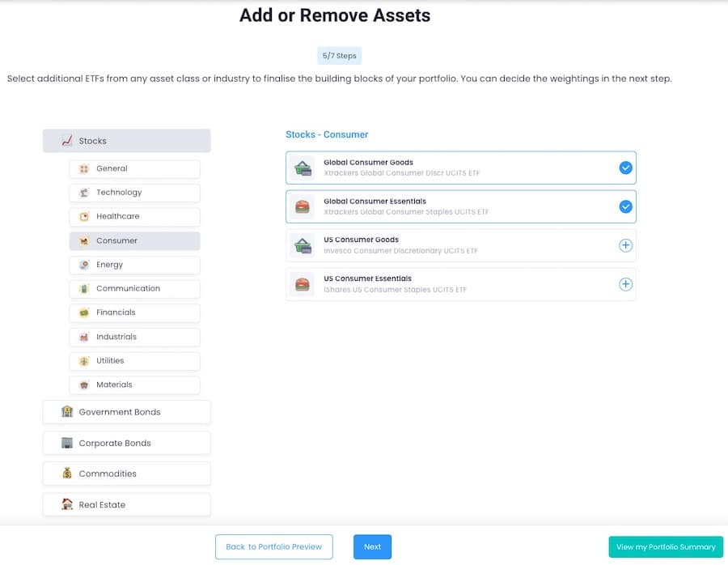Click the Government Bonds building icon
Image resolution: width=728 pixels, height=565 pixels.
(67, 411)
